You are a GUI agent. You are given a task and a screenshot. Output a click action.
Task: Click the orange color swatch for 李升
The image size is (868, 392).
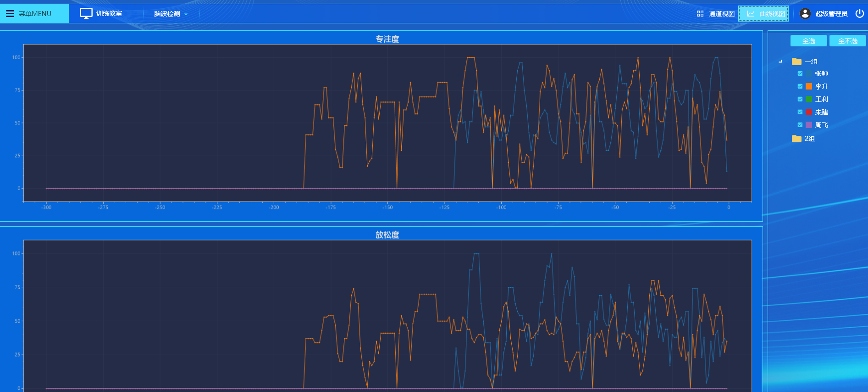click(x=809, y=86)
